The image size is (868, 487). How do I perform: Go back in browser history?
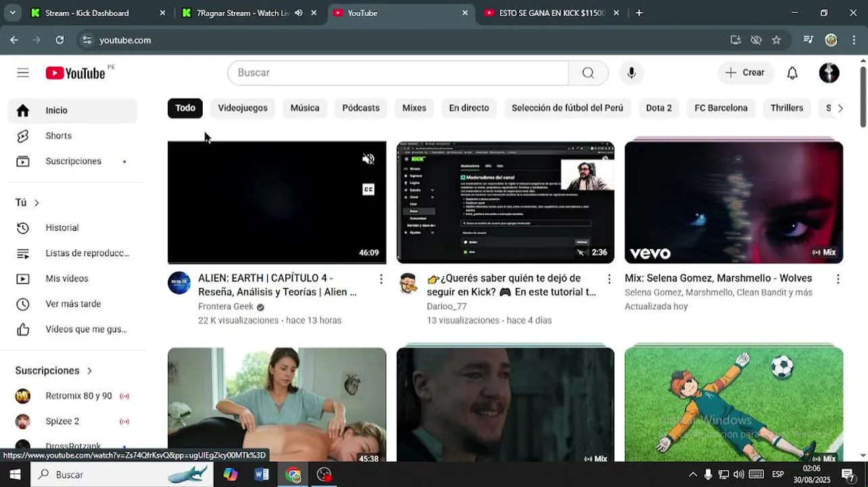pyautogui.click(x=14, y=40)
